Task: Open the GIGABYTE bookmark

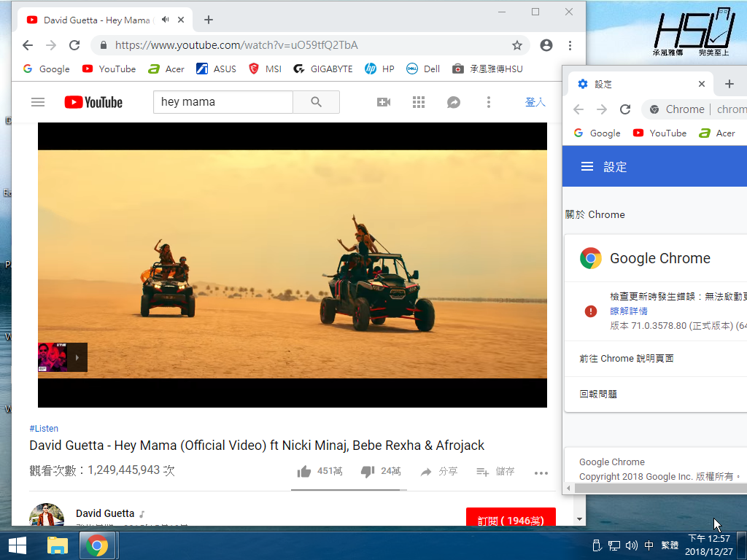Action: (323, 69)
